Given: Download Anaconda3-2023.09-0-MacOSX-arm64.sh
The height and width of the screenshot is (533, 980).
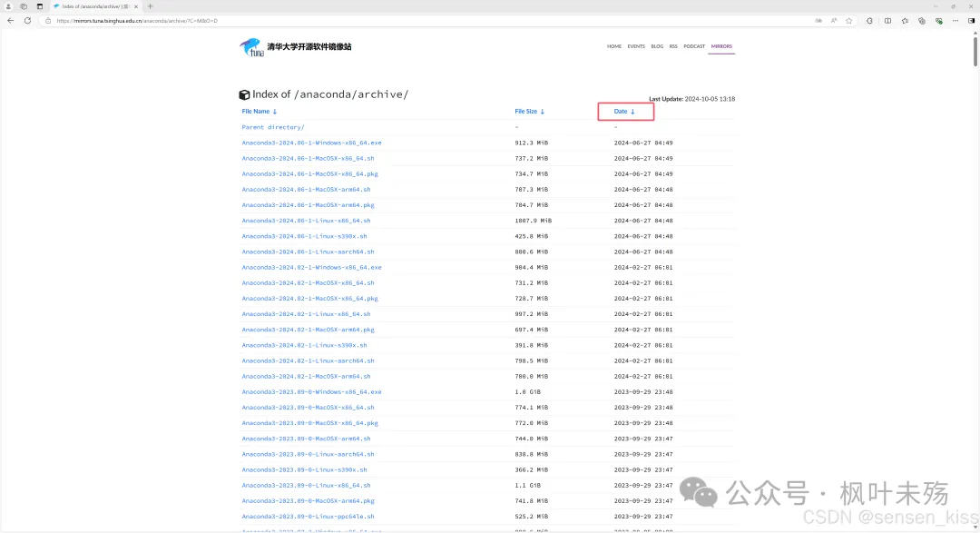Looking at the screenshot, I should pos(306,439).
